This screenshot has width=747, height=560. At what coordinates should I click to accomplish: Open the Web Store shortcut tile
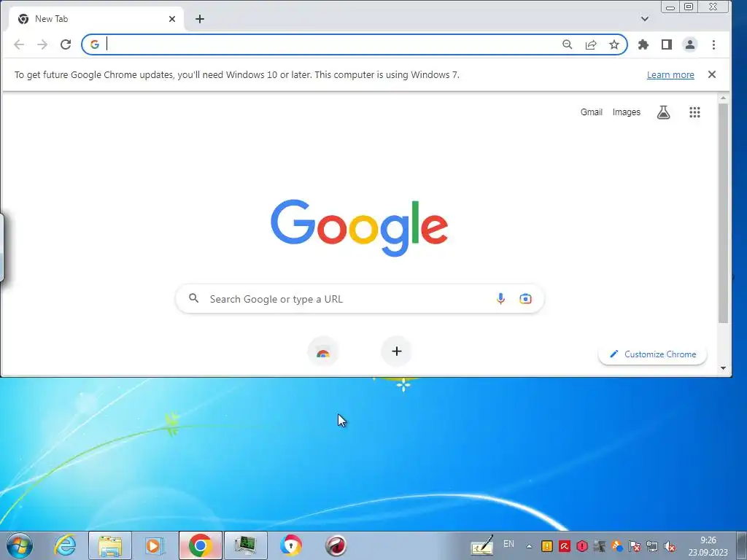point(323,352)
